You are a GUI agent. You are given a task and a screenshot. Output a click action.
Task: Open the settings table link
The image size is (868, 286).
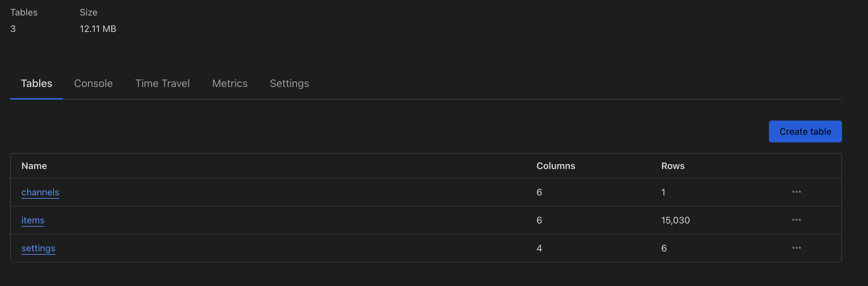point(38,248)
